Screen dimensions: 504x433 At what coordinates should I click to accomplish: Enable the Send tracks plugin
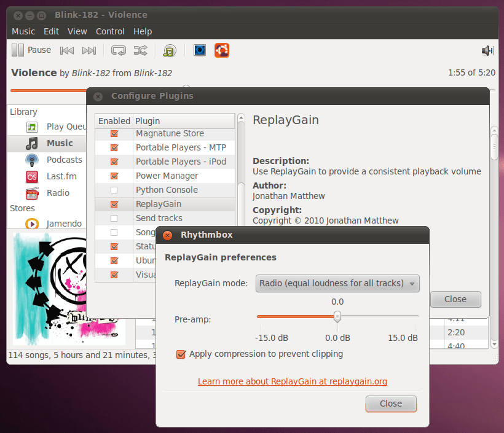[114, 219]
